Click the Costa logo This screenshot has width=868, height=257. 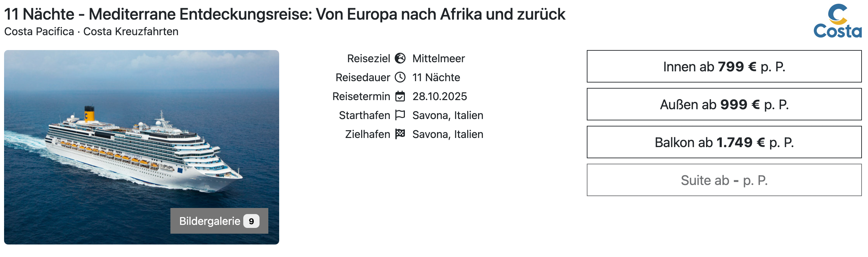pyautogui.click(x=837, y=21)
